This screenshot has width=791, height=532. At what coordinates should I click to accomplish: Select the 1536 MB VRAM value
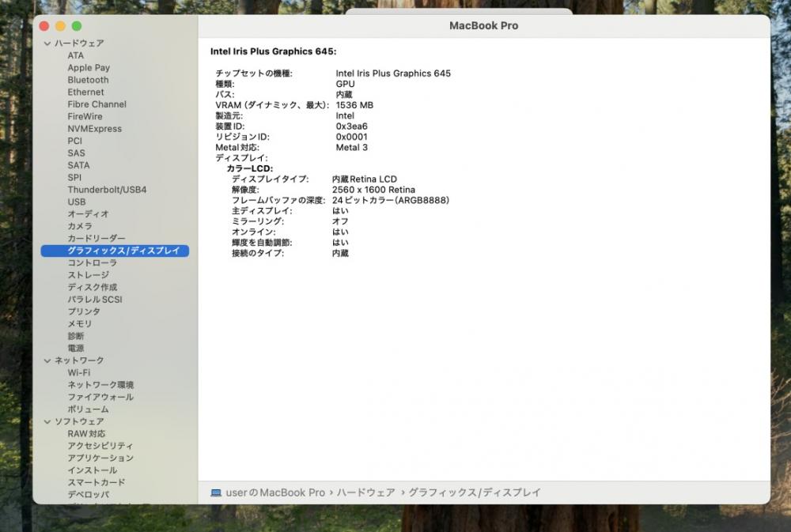point(354,105)
